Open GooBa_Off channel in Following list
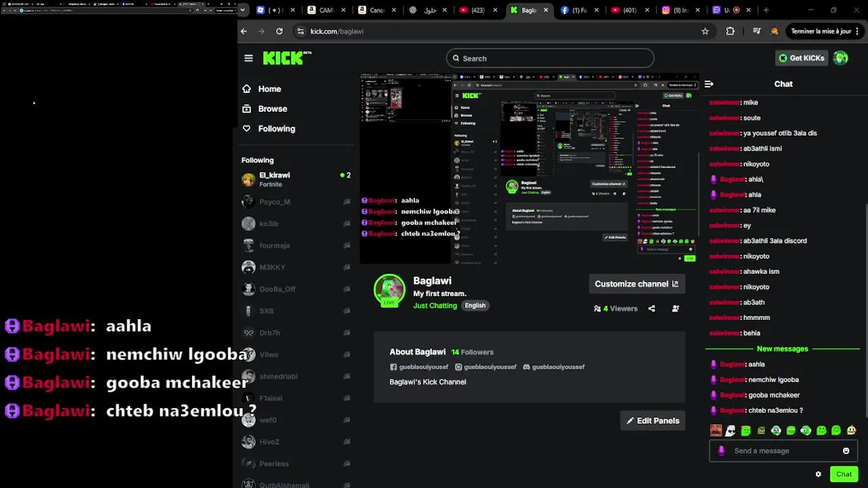The height and width of the screenshot is (488, 868). 296,289
